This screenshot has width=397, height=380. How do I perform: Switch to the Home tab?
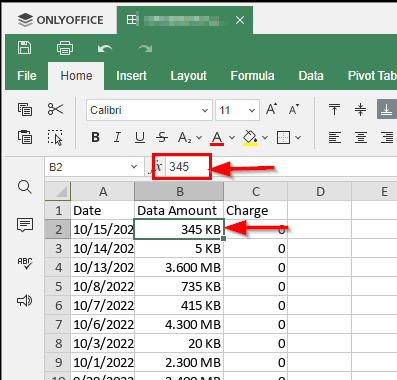[x=76, y=76]
